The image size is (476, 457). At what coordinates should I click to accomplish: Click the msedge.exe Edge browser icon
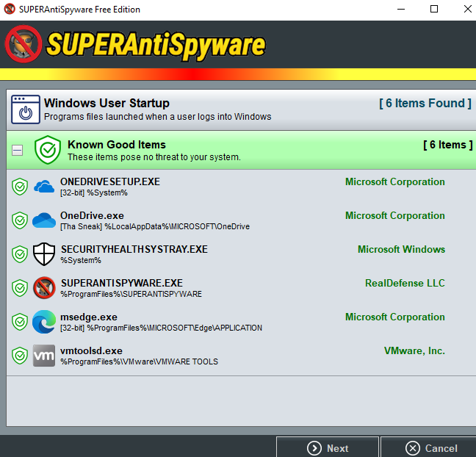44,322
